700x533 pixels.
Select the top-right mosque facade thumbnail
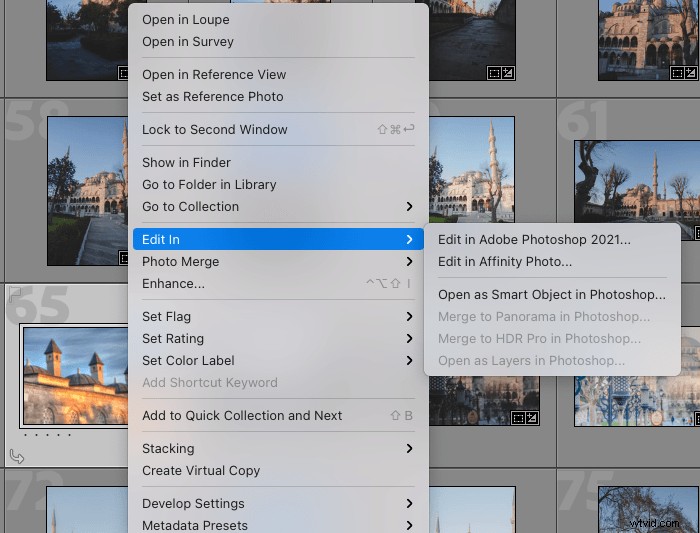649,40
